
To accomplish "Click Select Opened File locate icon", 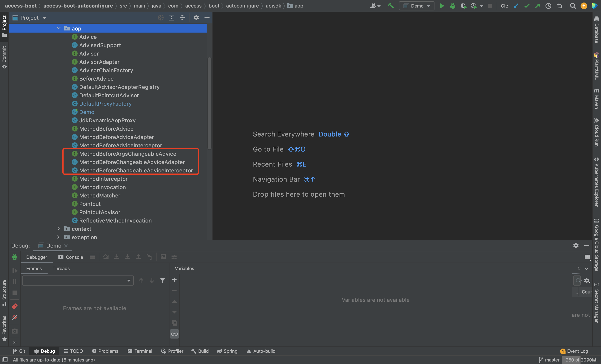I will [x=160, y=18].
